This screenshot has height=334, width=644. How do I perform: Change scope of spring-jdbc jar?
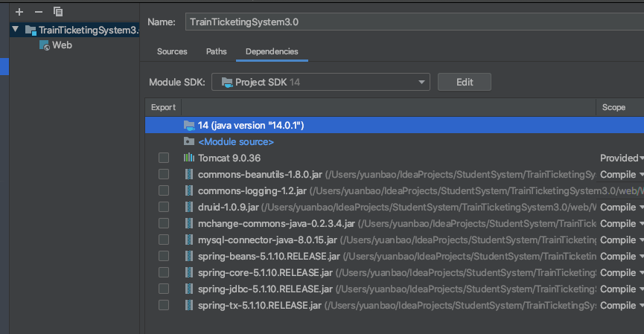622,289
